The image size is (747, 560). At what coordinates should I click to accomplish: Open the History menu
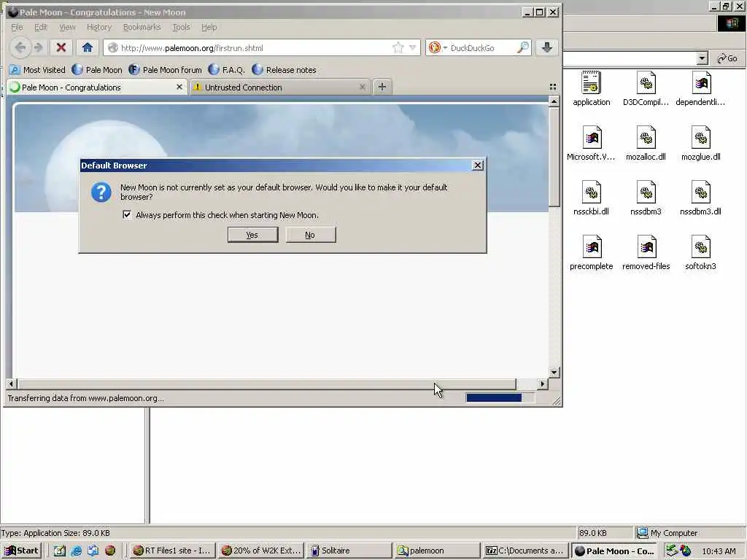(99, 27)
